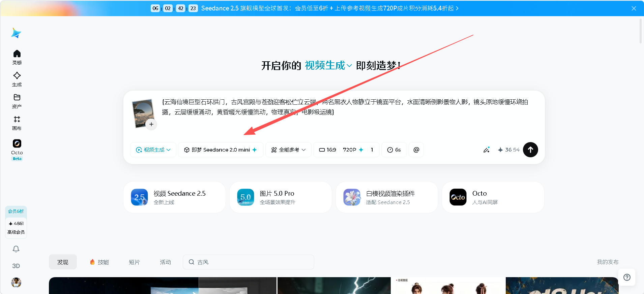Change the 16:9 aspect ratio setting
This screenshot has width=644, height=294.
(328, 150)
